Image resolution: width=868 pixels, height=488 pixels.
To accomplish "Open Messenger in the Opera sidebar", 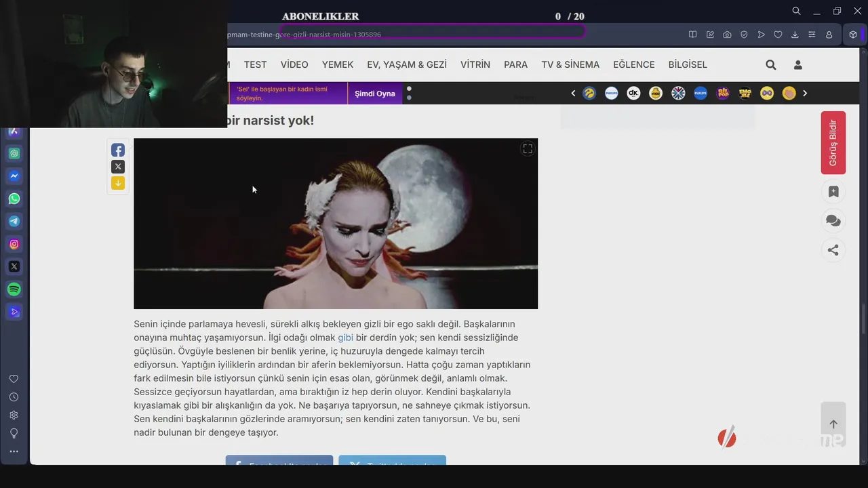I will click(x=14, y=176).
